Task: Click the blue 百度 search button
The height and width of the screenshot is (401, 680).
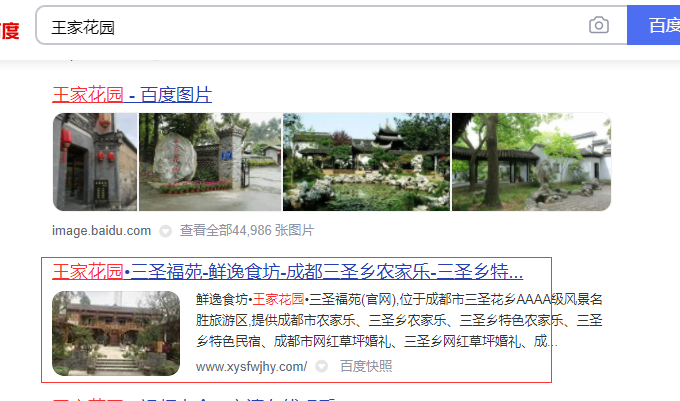Action: point(654,25)
